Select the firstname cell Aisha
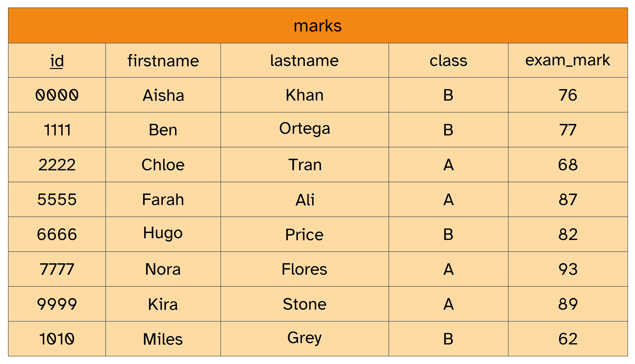Viewport: 635px width, 364px height. pos(163,95)
